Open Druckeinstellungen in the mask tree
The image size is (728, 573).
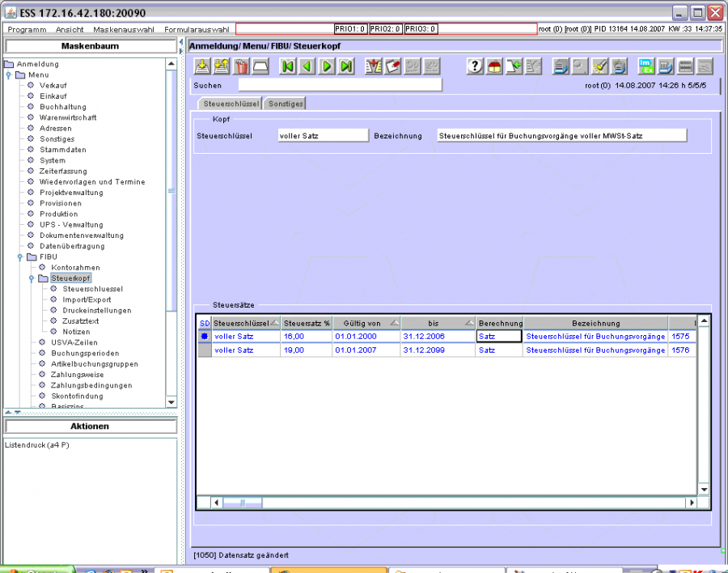pos(96,310)
